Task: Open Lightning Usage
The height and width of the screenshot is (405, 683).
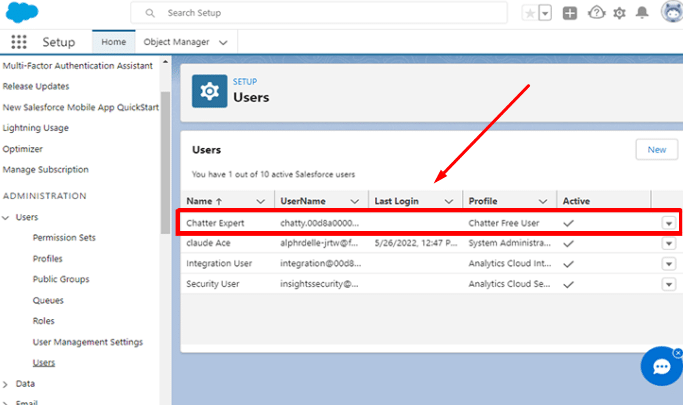Action: pyautogui.click(x=35, y=128)
